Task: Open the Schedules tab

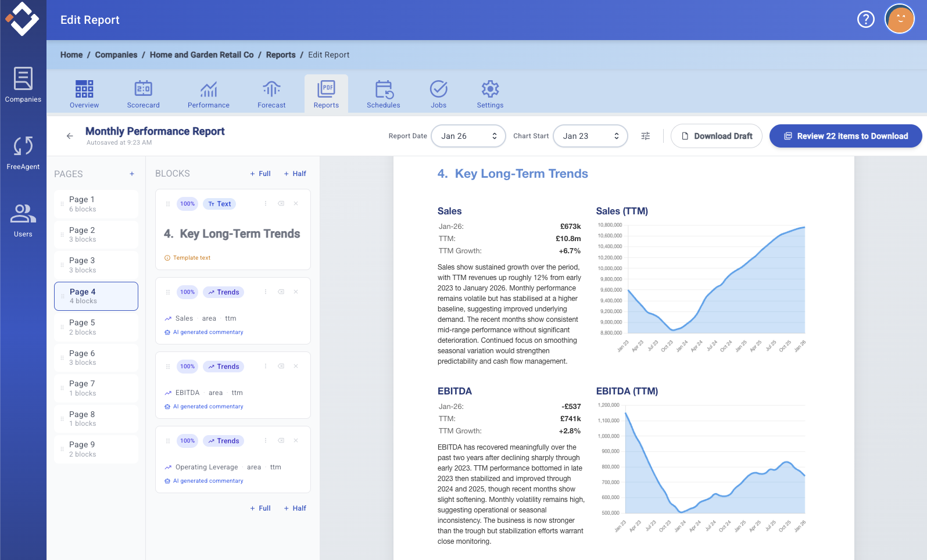Action: tap(384, 94)
